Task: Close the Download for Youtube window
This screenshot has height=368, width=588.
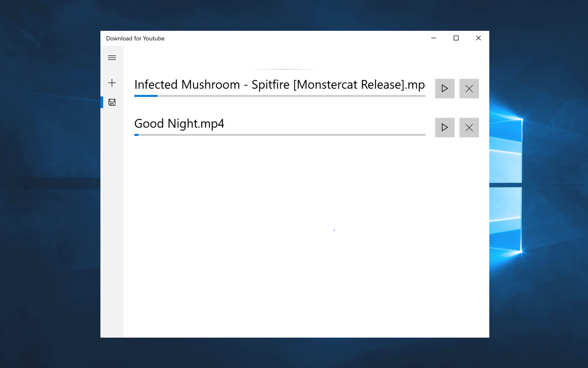Action: click(478, 38)
